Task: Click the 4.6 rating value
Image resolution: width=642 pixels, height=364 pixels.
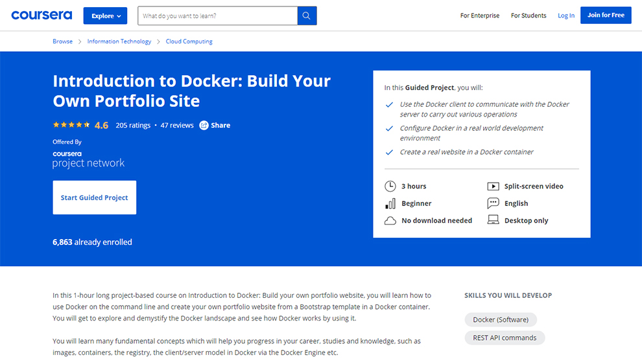Action: tap(101, 125)
